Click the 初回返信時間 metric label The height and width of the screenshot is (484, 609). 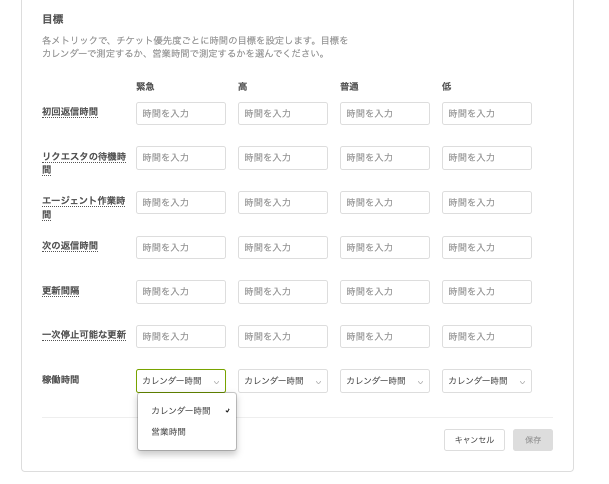(x=70, y=112)
